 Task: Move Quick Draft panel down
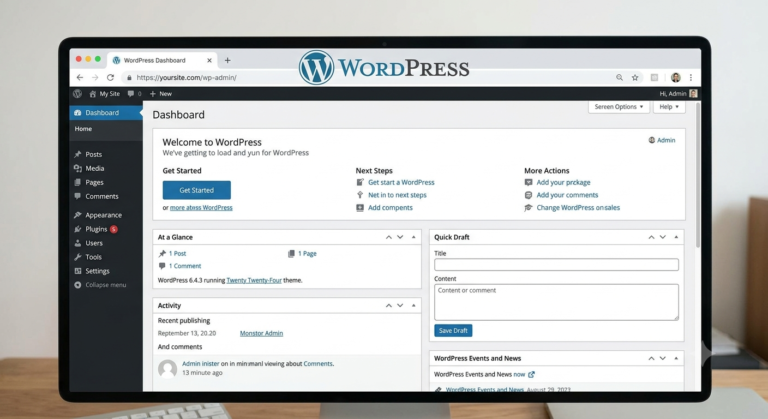click(x=663, y=237)
